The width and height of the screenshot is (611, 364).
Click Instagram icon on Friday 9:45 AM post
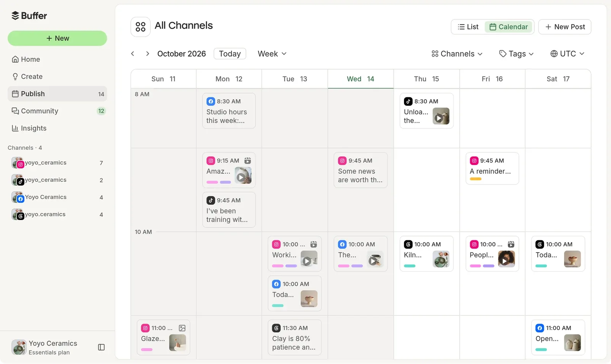[474, 161]
